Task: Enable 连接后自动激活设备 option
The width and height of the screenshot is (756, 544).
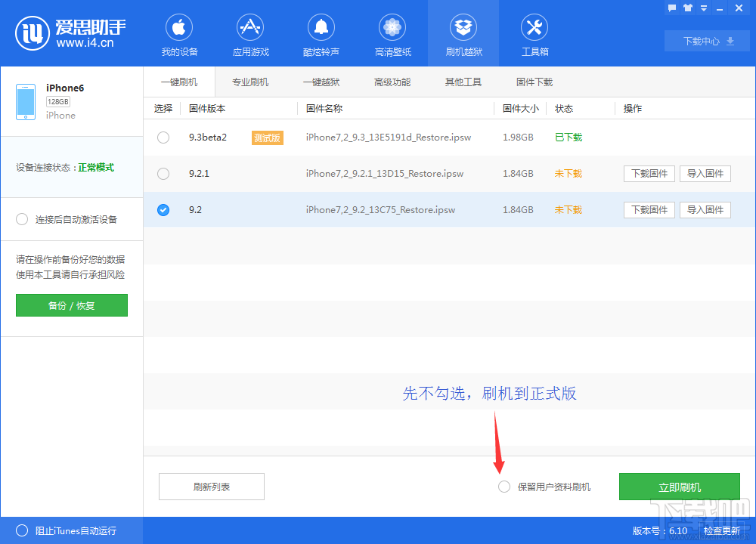Action: 22,218
